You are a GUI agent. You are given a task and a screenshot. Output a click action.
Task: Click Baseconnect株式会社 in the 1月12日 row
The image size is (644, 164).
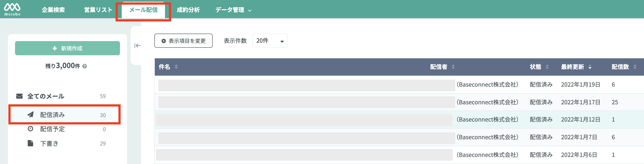coord(487,119)
